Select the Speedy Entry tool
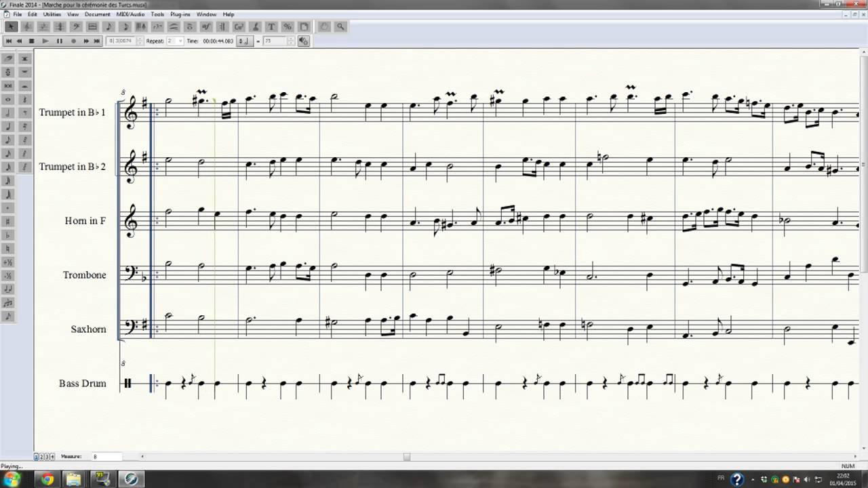This screenshot has width=868, height=488. 125,26
